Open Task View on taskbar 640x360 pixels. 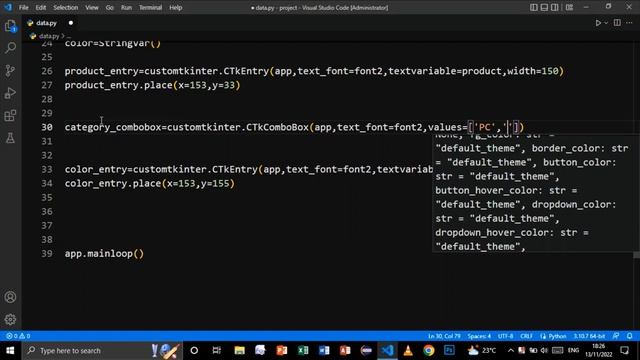(216, 351)
